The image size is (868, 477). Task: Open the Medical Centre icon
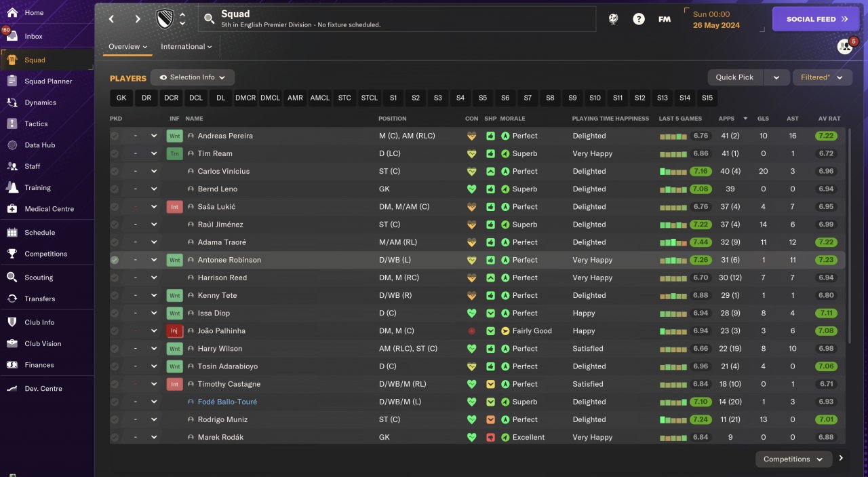point(12,209)
